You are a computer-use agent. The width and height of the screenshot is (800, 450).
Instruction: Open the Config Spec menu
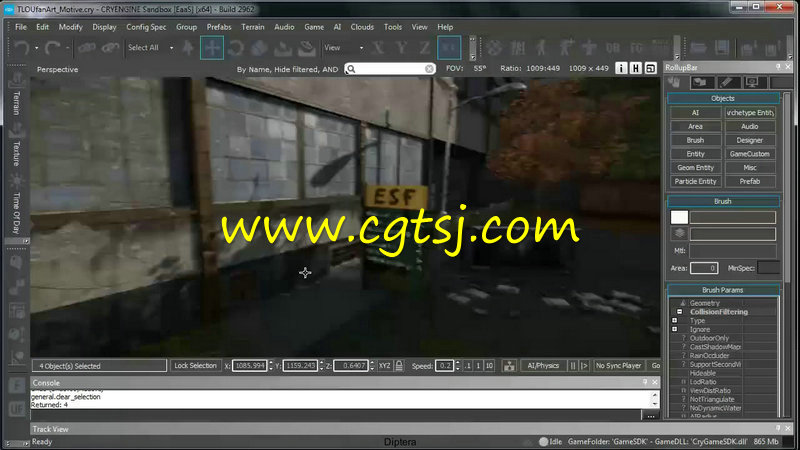146,27
